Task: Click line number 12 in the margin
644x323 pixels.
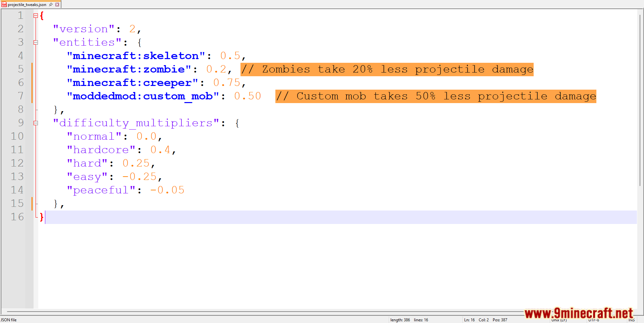Action: 17,163
